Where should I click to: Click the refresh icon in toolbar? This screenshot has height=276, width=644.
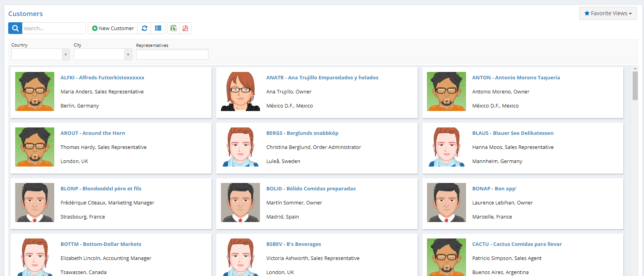144,28
